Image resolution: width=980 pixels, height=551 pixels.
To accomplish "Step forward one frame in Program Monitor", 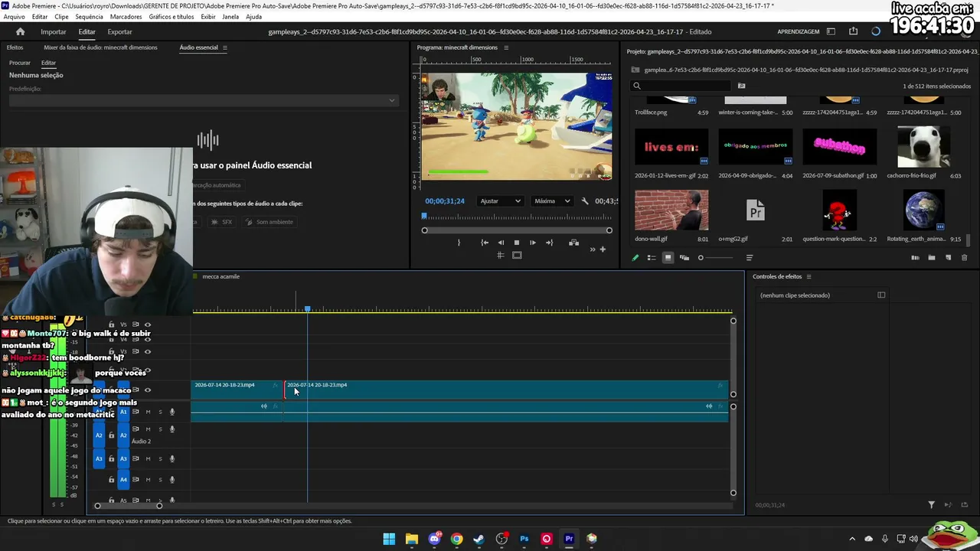I will point(533,243).
